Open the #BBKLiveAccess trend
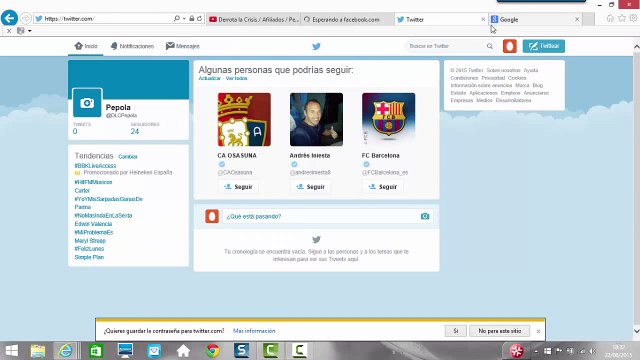The image size is (640, 360). 95,166
